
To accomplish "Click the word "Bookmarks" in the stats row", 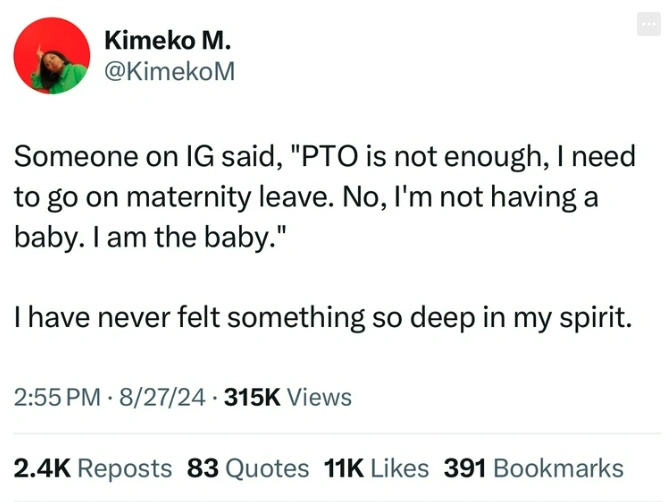I will click(558, 467).
